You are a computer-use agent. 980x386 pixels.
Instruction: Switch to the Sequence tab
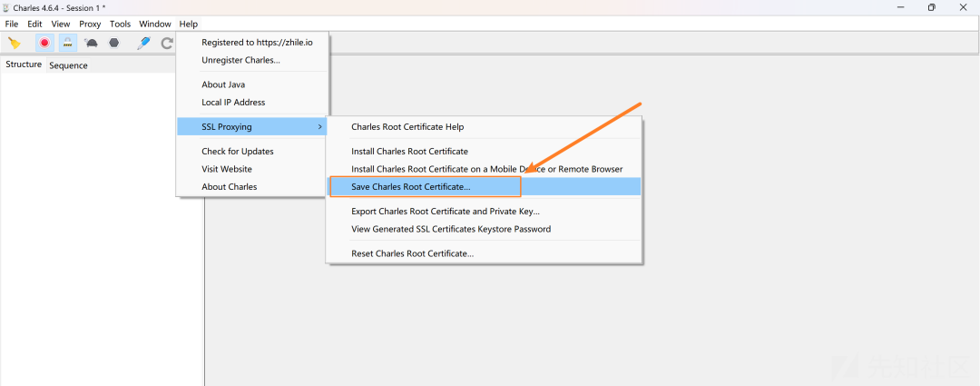(68, 65)
